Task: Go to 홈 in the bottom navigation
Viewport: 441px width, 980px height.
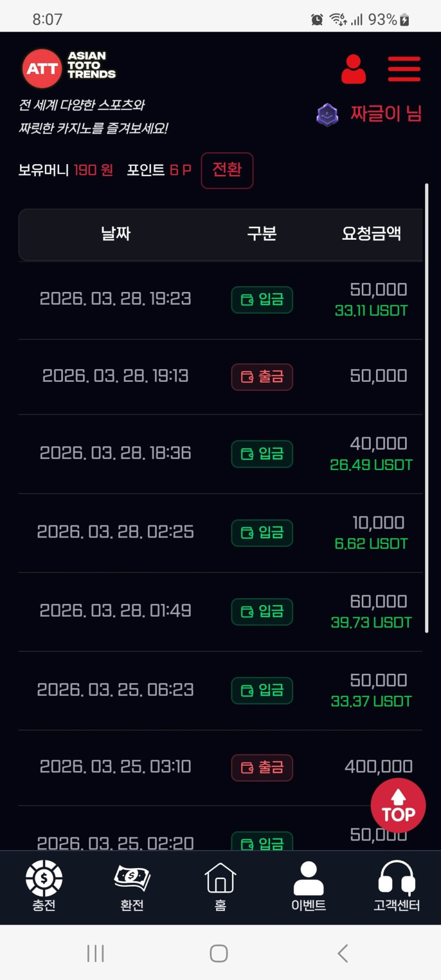Action: coord(220,886)
